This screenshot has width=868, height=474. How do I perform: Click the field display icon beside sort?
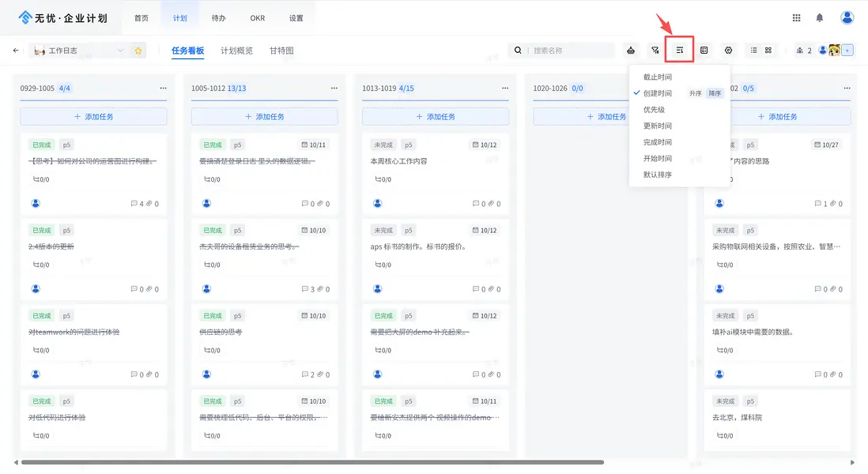pyautogui.click(x=704, y=51)
